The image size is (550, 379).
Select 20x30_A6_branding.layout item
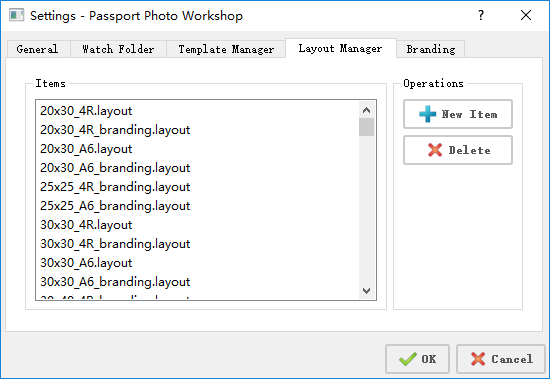pos(115,168)
